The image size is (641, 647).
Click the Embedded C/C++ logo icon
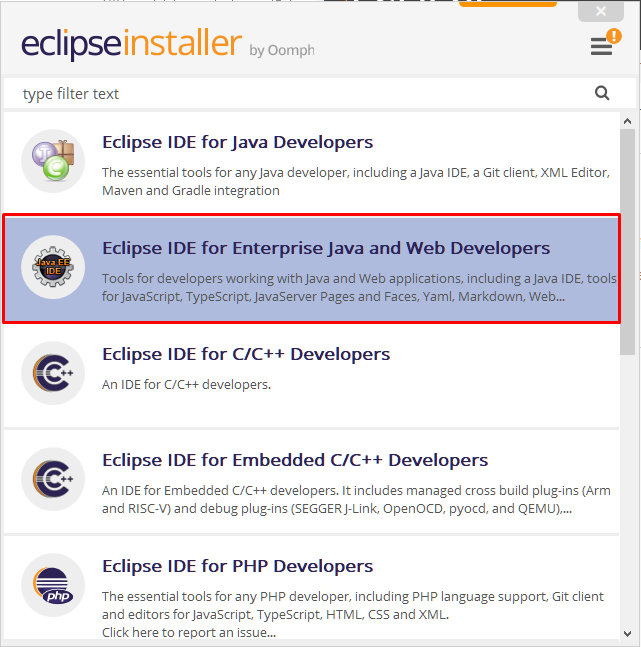point(53,479)
